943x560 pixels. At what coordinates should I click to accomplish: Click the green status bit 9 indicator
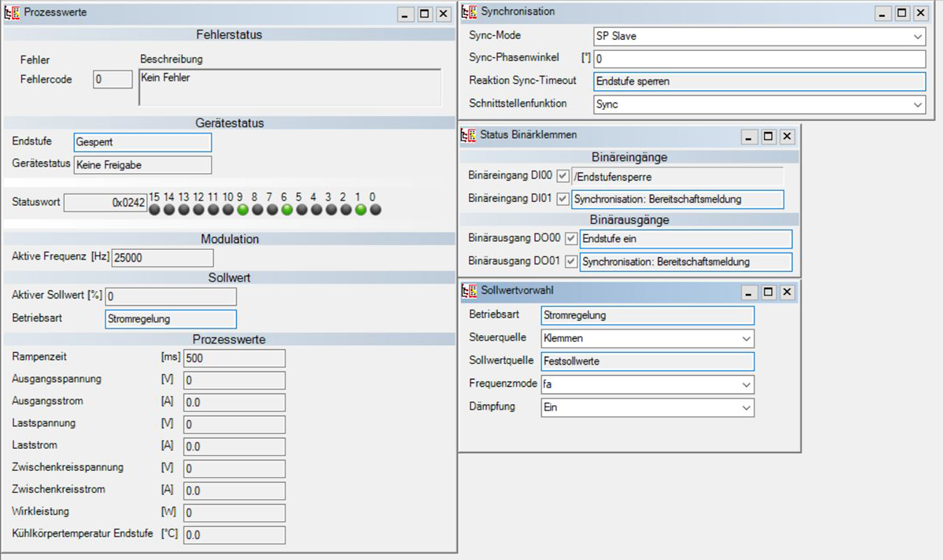coord(243,210)
